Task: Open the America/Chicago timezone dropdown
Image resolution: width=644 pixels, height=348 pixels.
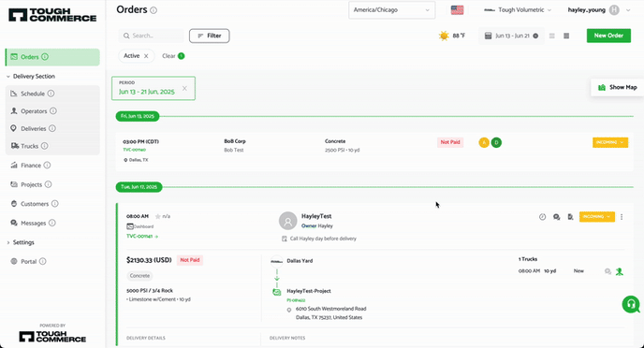Action: [391, 10]
